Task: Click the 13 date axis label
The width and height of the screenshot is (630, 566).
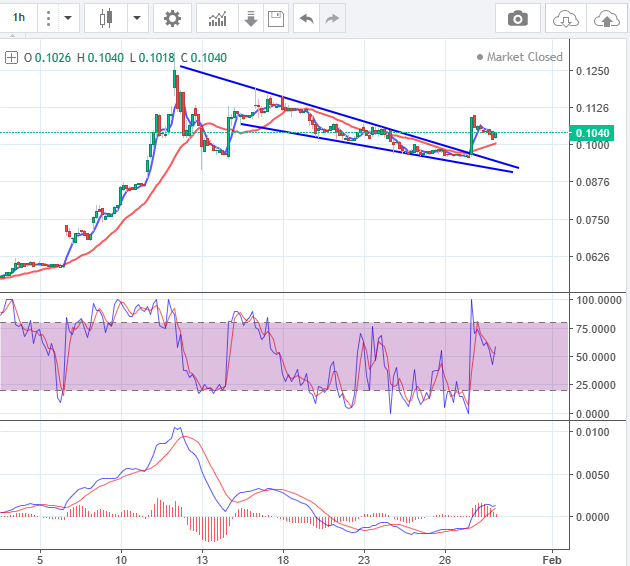Action: (202, 560)
